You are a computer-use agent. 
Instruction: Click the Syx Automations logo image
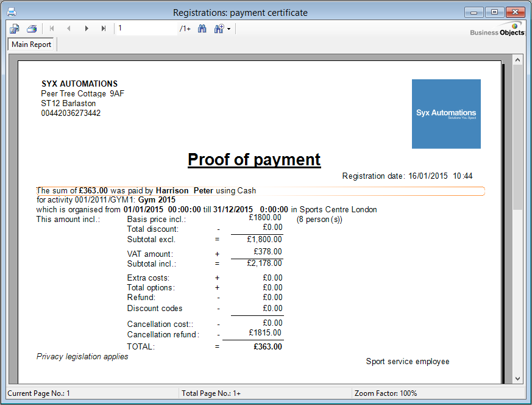tap(446, 114)
